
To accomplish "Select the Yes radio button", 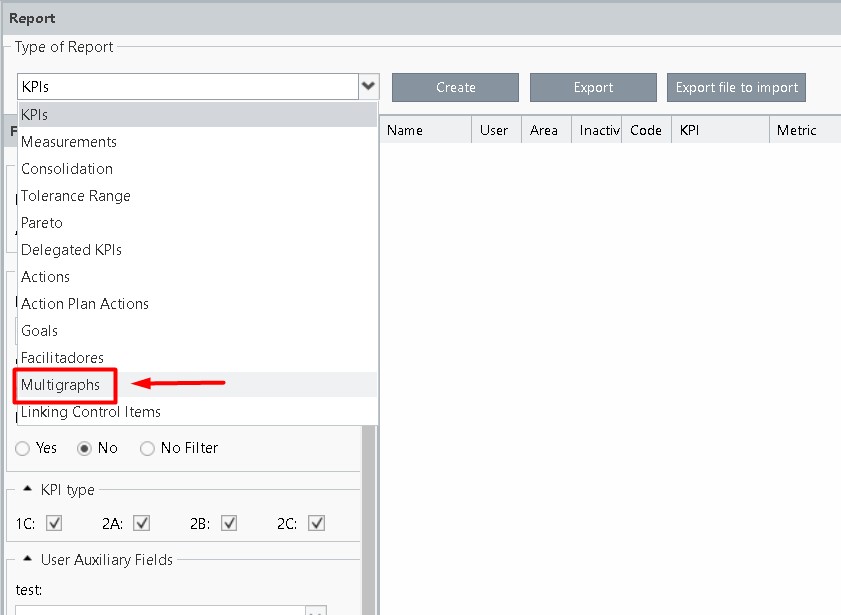I will [x=23, y=449].
